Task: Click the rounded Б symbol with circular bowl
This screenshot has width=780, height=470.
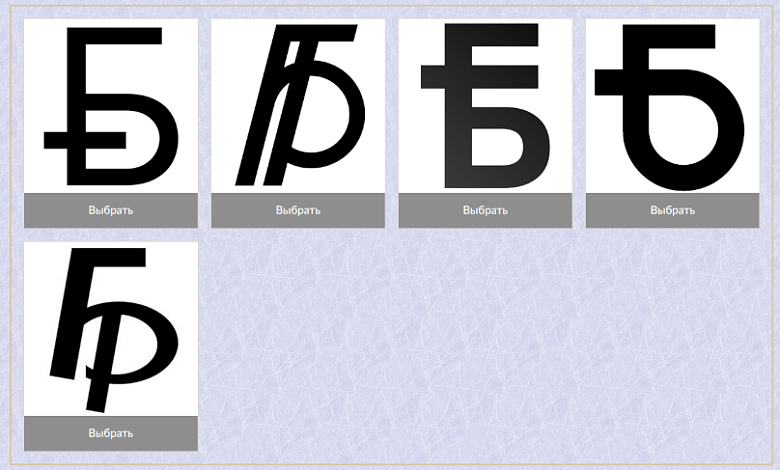Action: (673, 106)
